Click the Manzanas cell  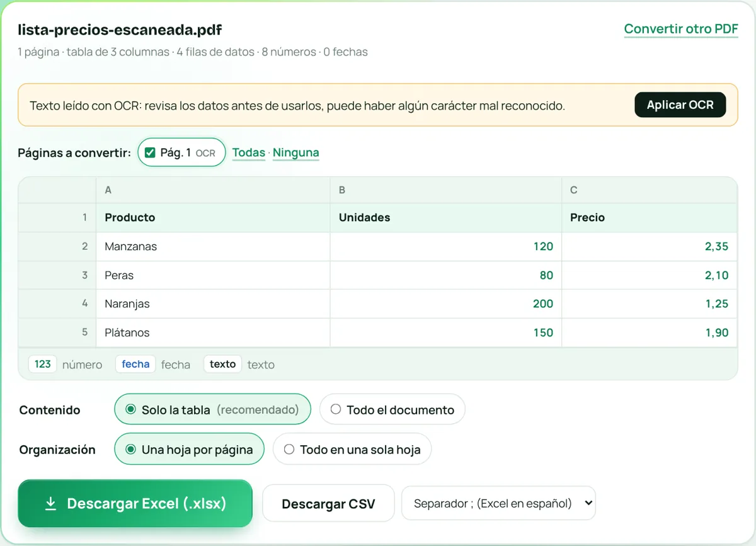point(213,247)
